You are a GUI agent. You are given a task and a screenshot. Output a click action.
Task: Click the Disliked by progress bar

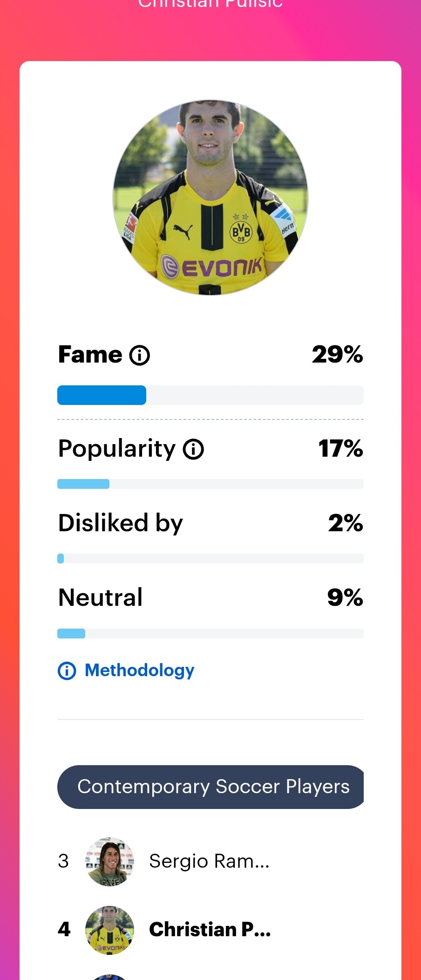210,559
